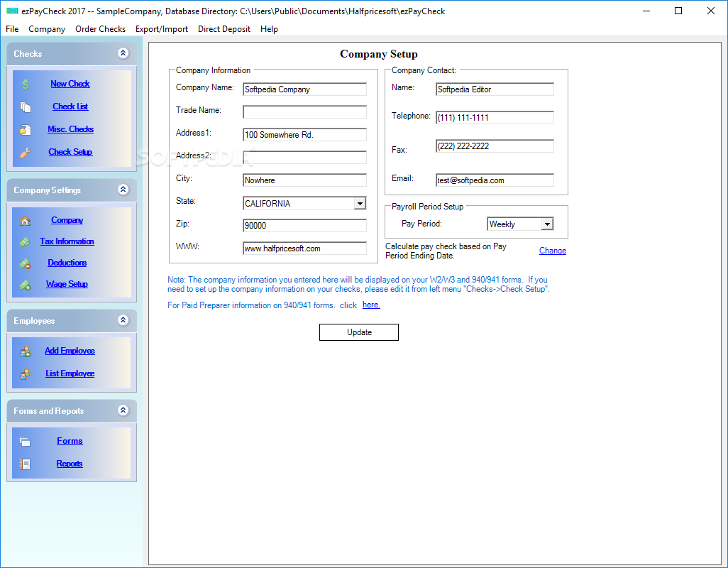This screenshot has height=568, width=728.
Task: Click the money icon beside Deductions
Action: (25, 263)
